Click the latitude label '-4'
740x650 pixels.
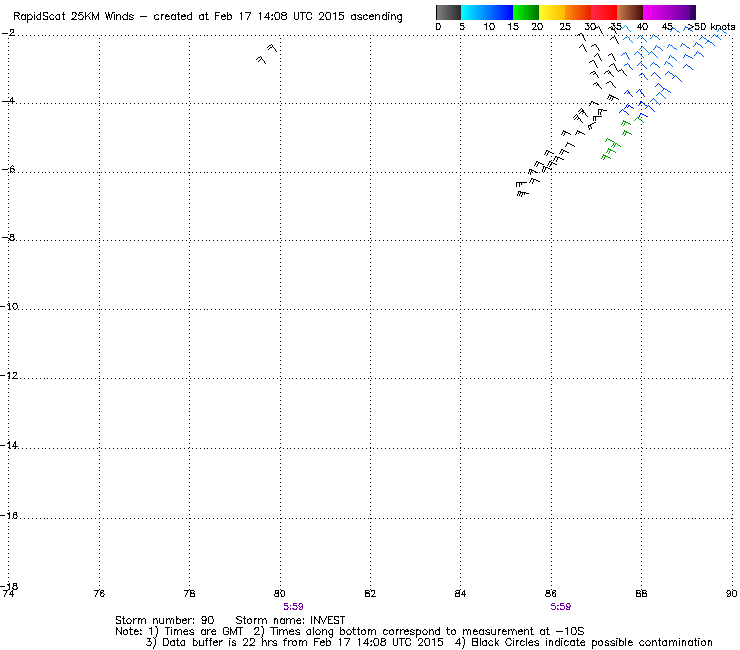(8, 101)
